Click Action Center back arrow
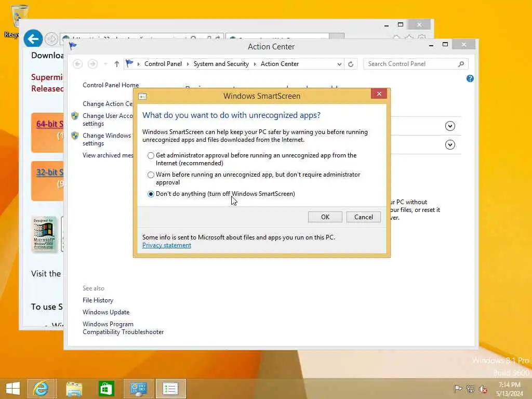 tap(78, 64)
